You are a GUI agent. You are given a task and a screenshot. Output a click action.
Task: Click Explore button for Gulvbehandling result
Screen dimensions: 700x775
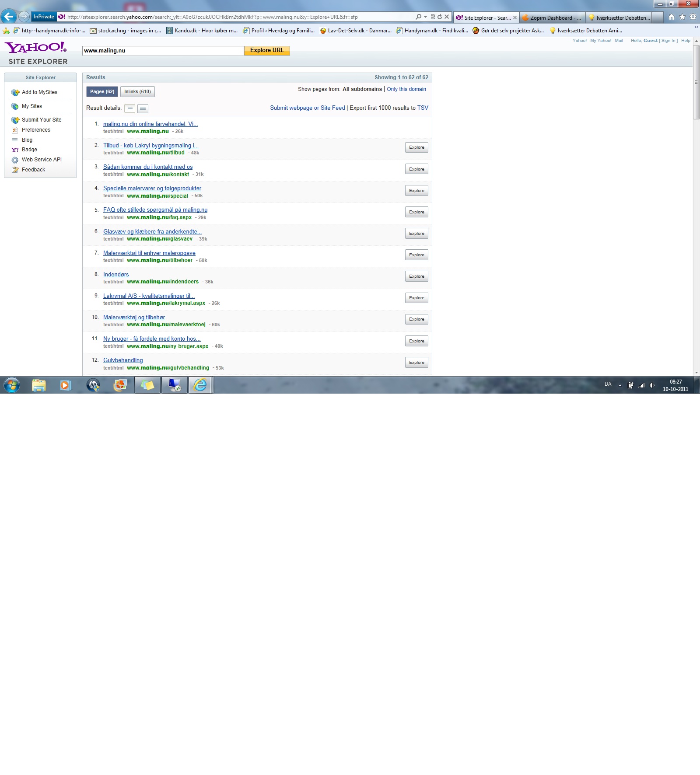tap(416, 363)
